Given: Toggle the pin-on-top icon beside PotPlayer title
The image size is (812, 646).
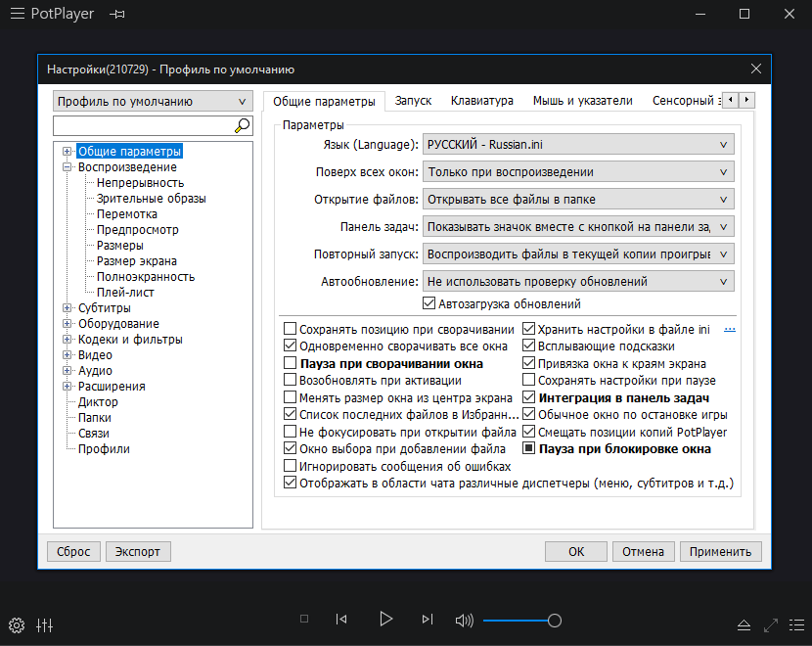Looking at the screenshot, I should pos(117,14).
